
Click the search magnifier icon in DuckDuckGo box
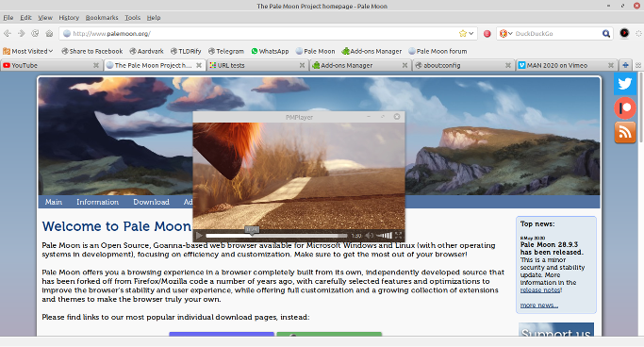tap(606, 34)
